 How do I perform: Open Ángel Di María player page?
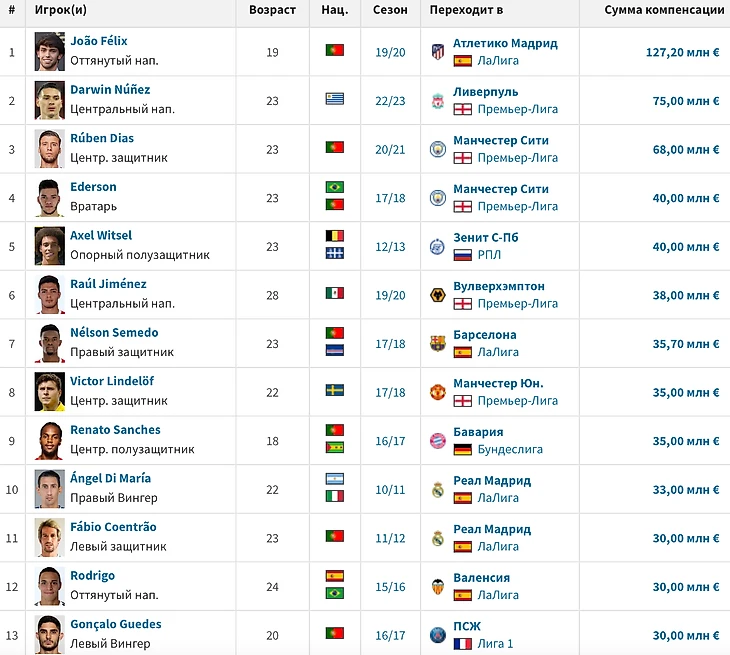click(x=111, y=478)
